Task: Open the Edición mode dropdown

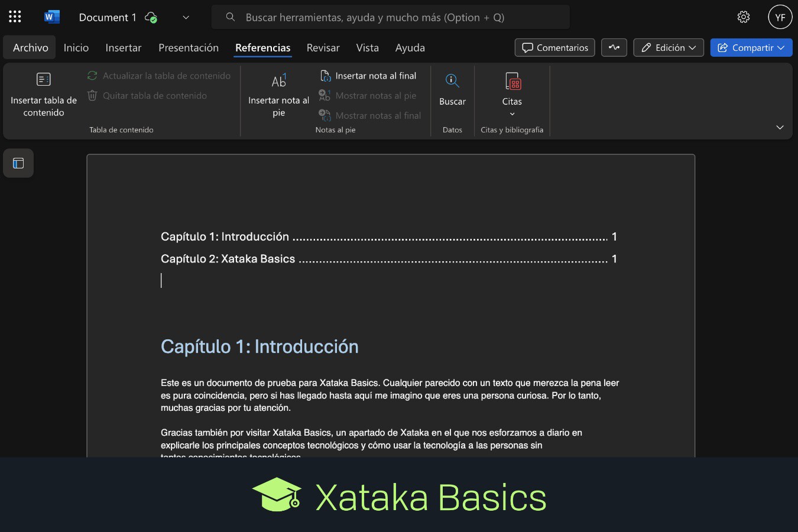Action: click(669, 48)
